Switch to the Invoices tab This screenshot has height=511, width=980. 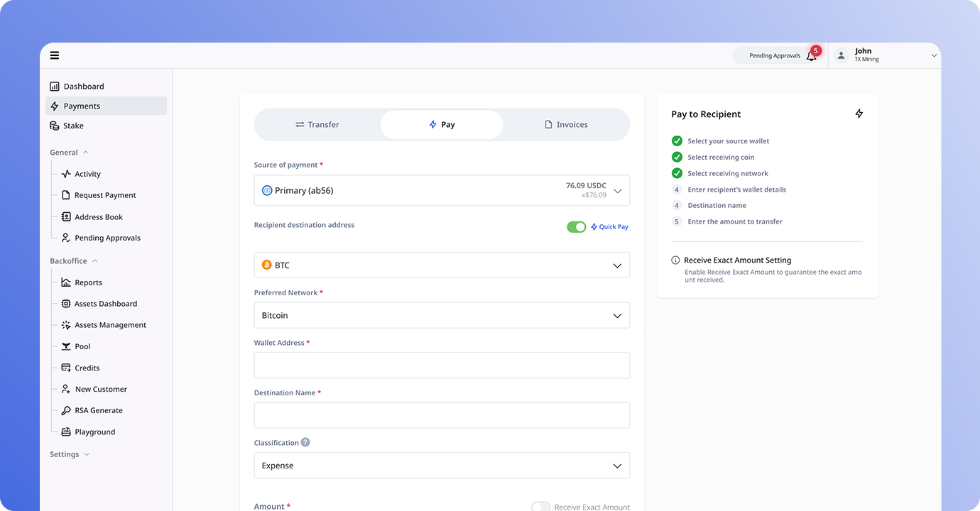coord(566,125)
